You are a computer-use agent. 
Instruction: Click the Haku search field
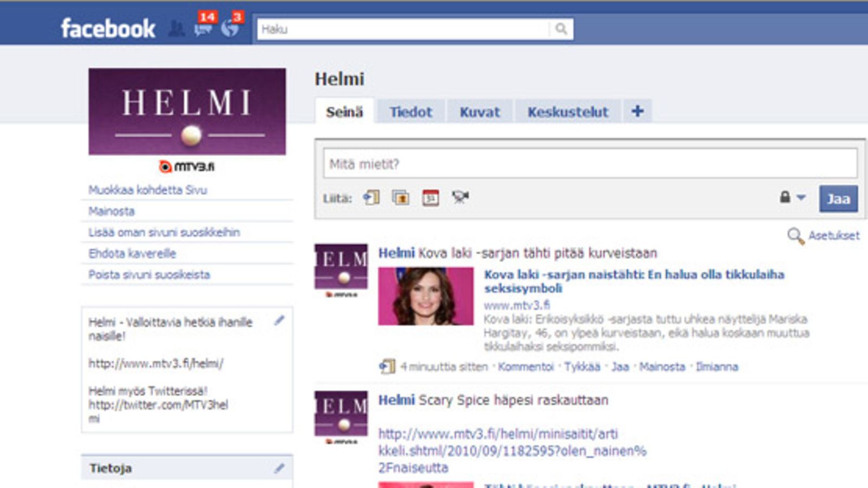pyautogui.click(x=403, y=29)
